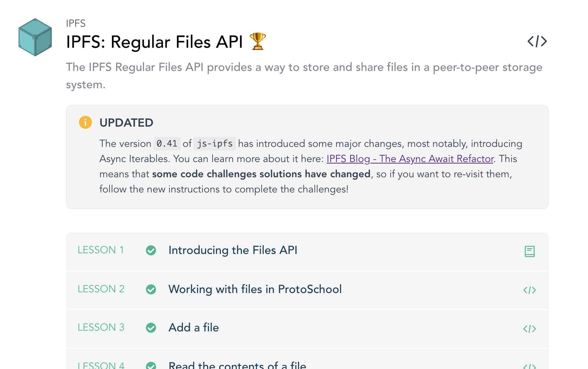Click the 0.41 version code text
588x369 pixels.
pyautogui.click(x=167, y=144)
